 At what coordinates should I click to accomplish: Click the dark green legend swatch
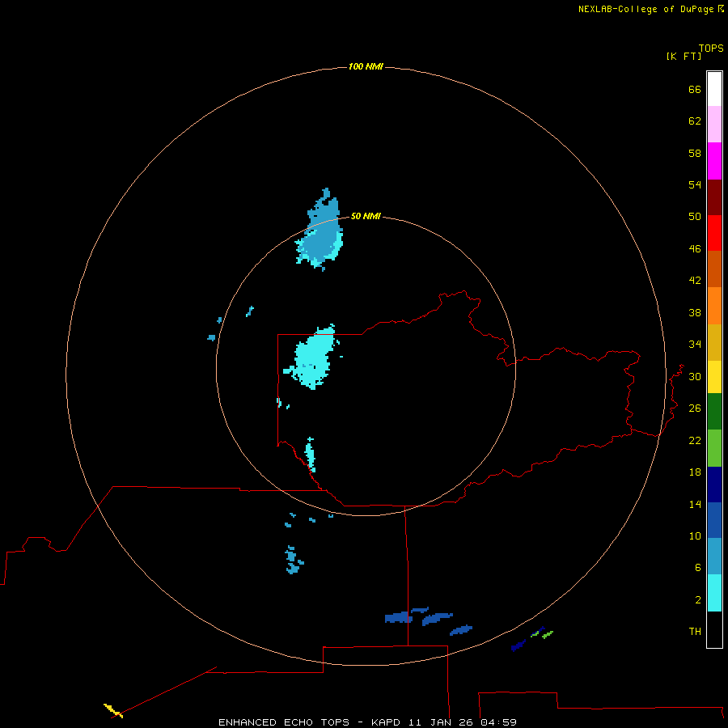[x=714, y=412]
